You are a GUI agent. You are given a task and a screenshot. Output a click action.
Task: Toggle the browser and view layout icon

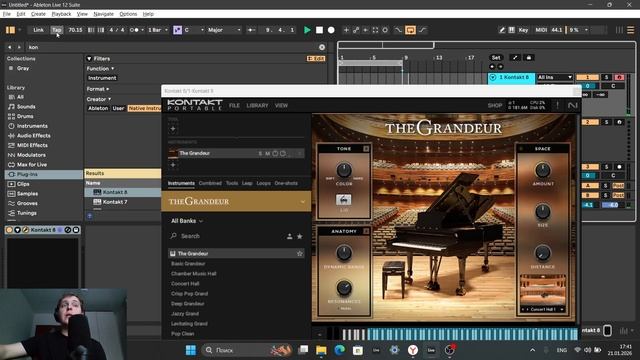point(10,30)
